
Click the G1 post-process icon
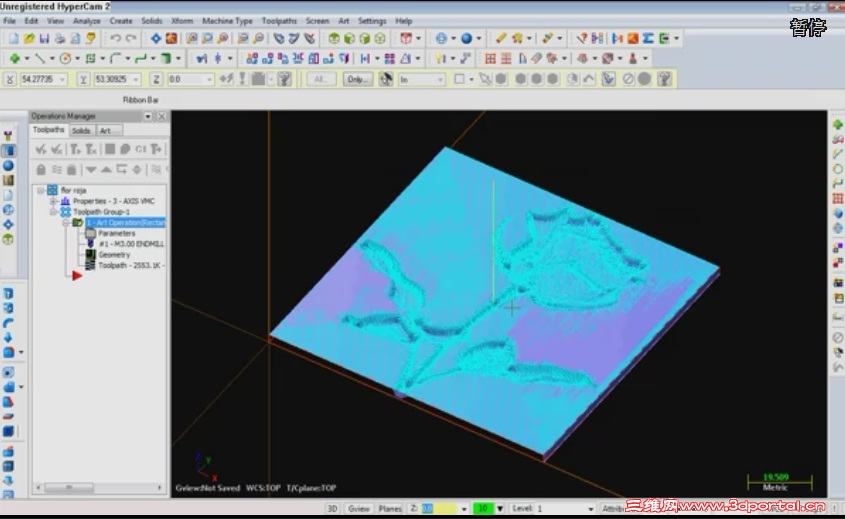click(141, 149)
